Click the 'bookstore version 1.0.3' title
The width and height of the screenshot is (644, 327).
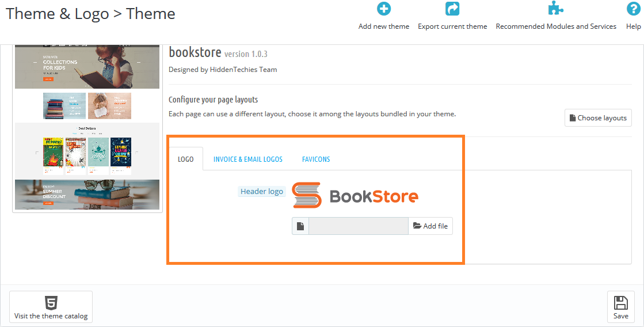[x=218, y=53]
